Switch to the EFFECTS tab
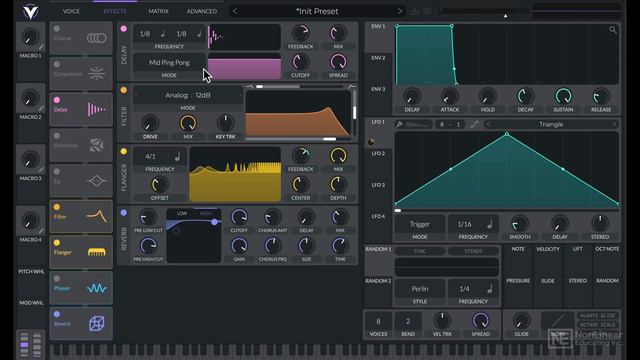Image resolution: width=640 pixels, height=360 pixels. (115, 11)
